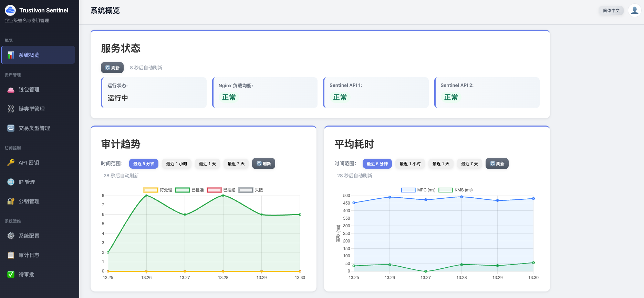The height and width of the screenshot is (298, 644).
Task: Click the transaction type management icon
Action: [x=11, y=128]
